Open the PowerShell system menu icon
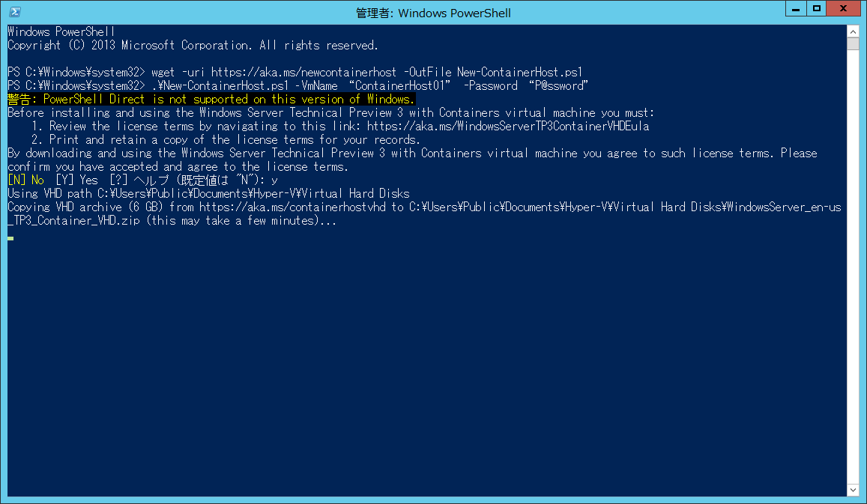This screenshot has width=867, height=504. tap(15, 11)
